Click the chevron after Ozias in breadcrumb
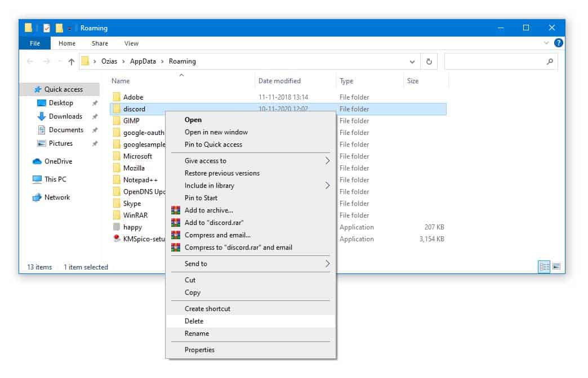Image resolution: width=588 pixels, height=378 pixels. click(x=123, y=61)
